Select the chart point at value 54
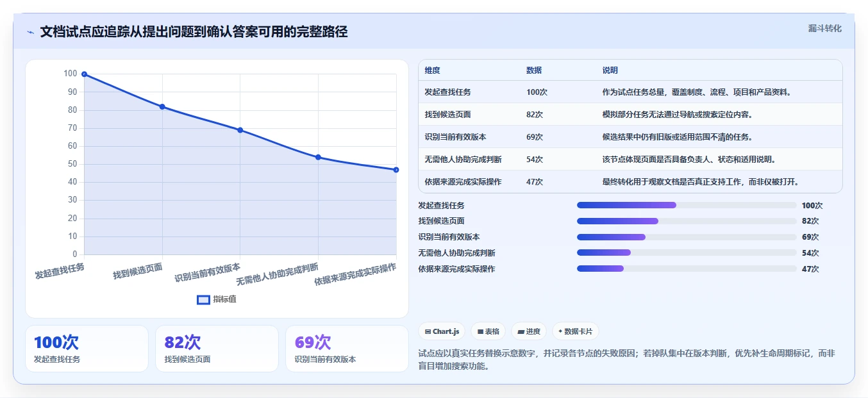Screen dimensions: 868x398 pyautogui.click(x=318, y=157)
